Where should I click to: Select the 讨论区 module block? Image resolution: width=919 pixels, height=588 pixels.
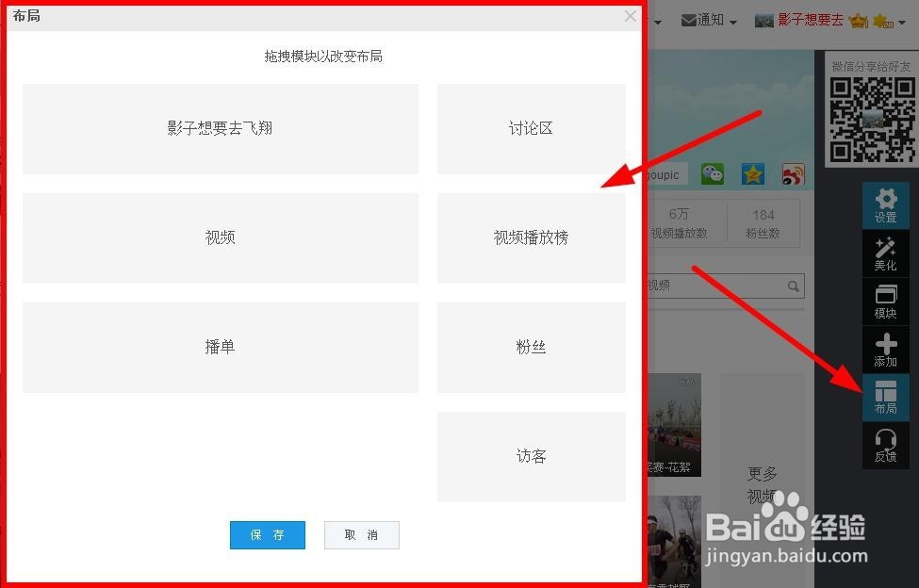tap(531, 128)
